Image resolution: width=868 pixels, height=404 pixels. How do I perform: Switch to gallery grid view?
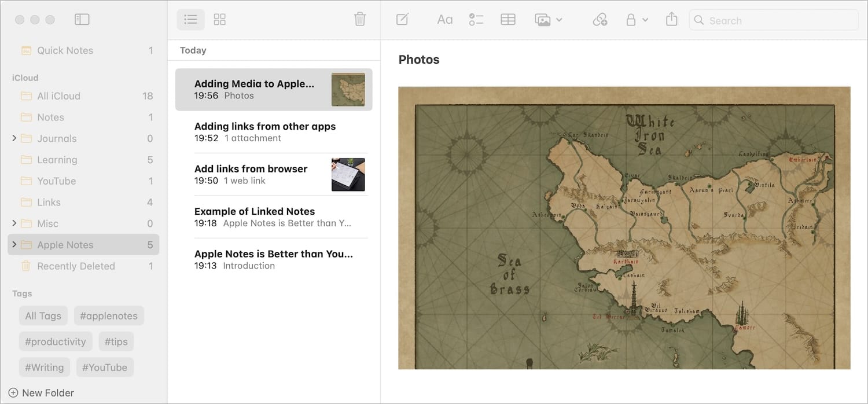220,20
